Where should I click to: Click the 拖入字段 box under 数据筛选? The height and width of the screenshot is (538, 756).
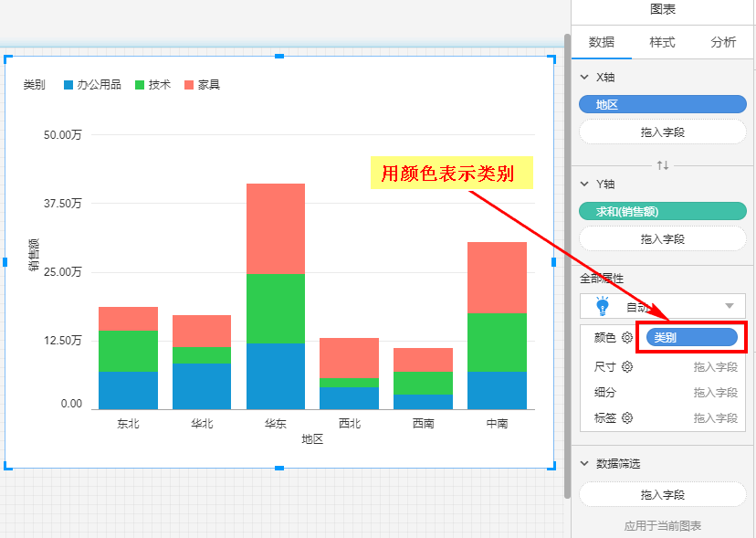click(x=662, y=495)
